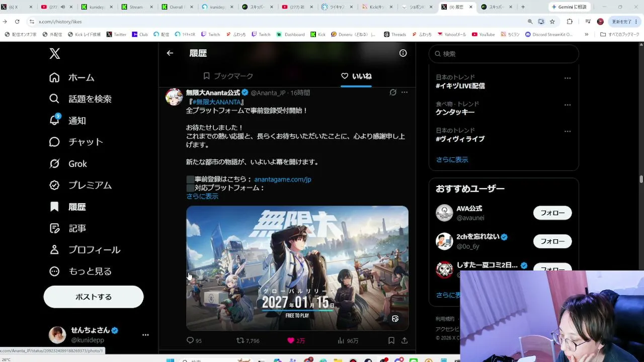Follow AVA公式

pos(552,213)
